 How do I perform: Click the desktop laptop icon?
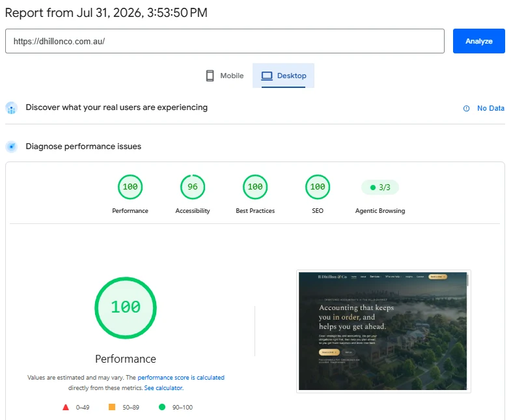267,76
